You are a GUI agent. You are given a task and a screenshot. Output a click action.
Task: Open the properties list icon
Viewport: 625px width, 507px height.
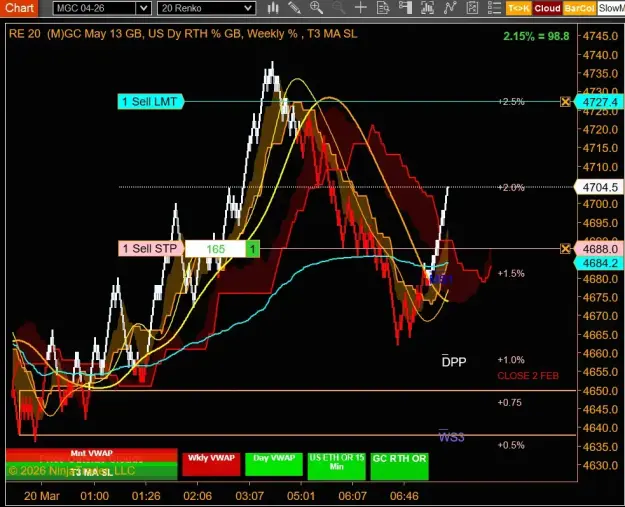(494, 8)
